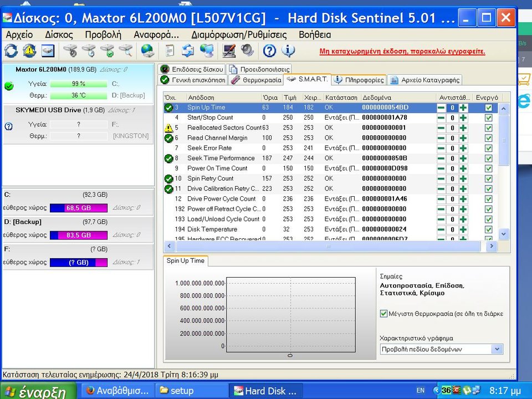Switch to the Αρχείο Καταγραφής tab
This screenshot has width=532, height=399.
[x=425, y=80]
